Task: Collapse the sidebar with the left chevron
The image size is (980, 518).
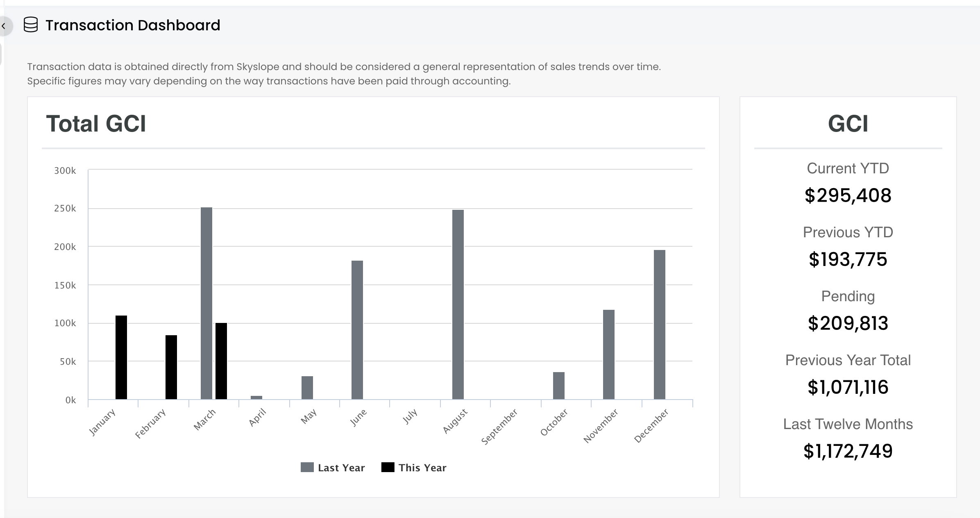Action: 4,26
